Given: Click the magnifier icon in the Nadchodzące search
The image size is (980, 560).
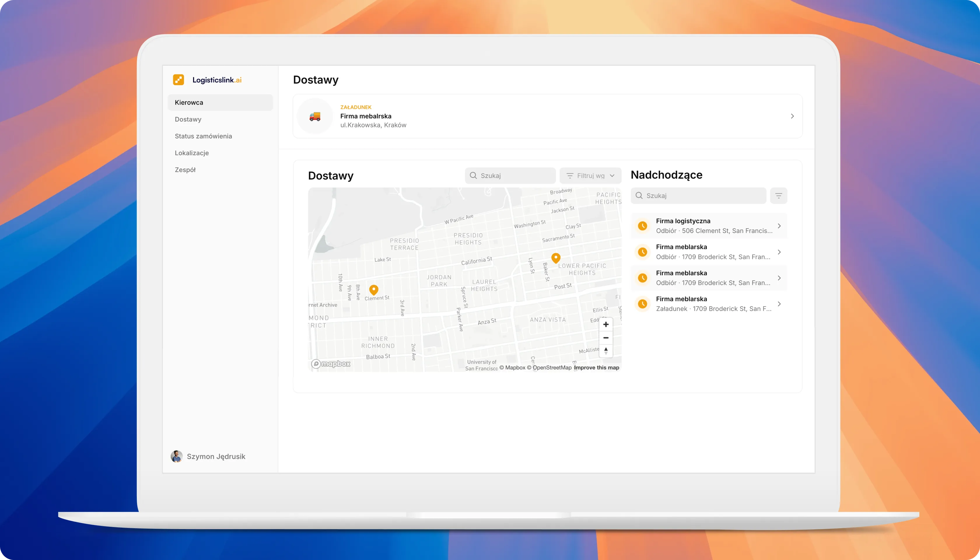Looking at the screenshot, I should [x=639, y=195].
